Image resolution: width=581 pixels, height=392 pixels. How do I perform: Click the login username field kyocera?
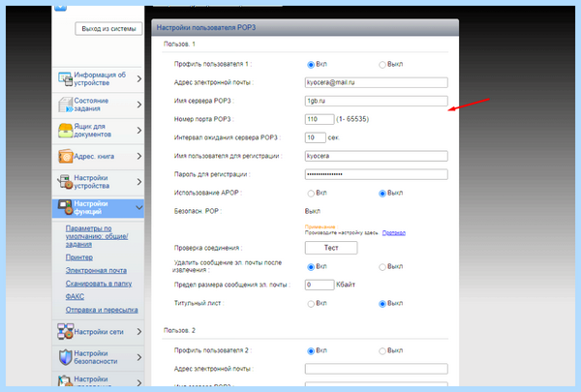coord(376,156)
